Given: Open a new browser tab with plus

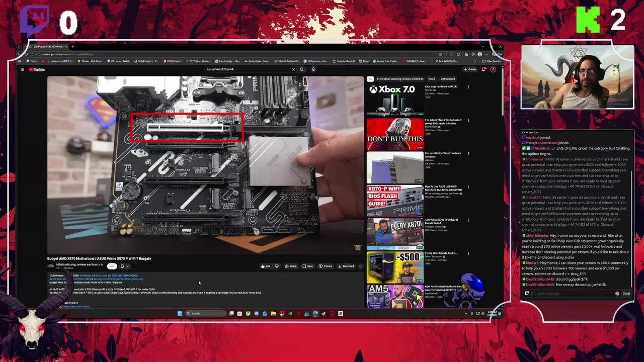Looking at the screenshot, I should point(72,47).
